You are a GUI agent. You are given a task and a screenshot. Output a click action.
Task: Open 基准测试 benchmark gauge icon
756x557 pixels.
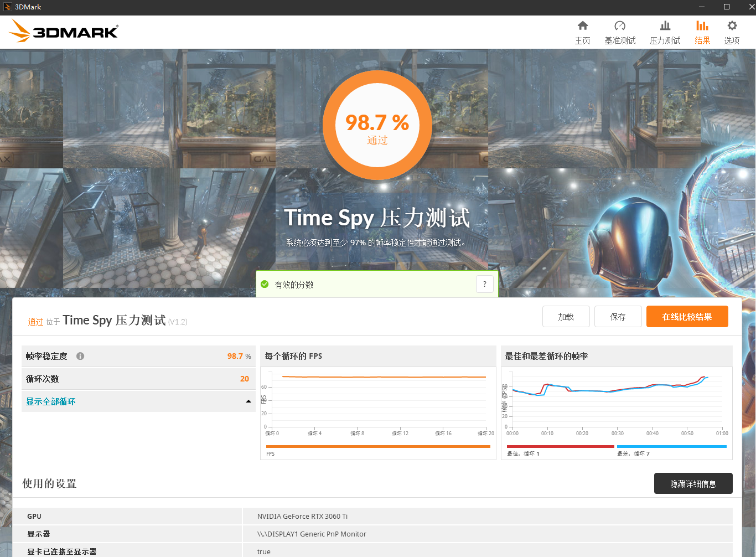(x=620, y=26)
